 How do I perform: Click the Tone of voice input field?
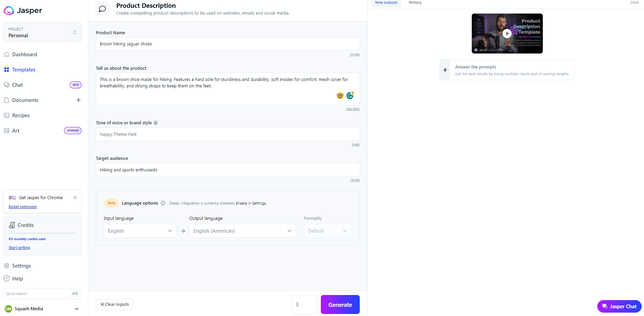click(228, 134)
